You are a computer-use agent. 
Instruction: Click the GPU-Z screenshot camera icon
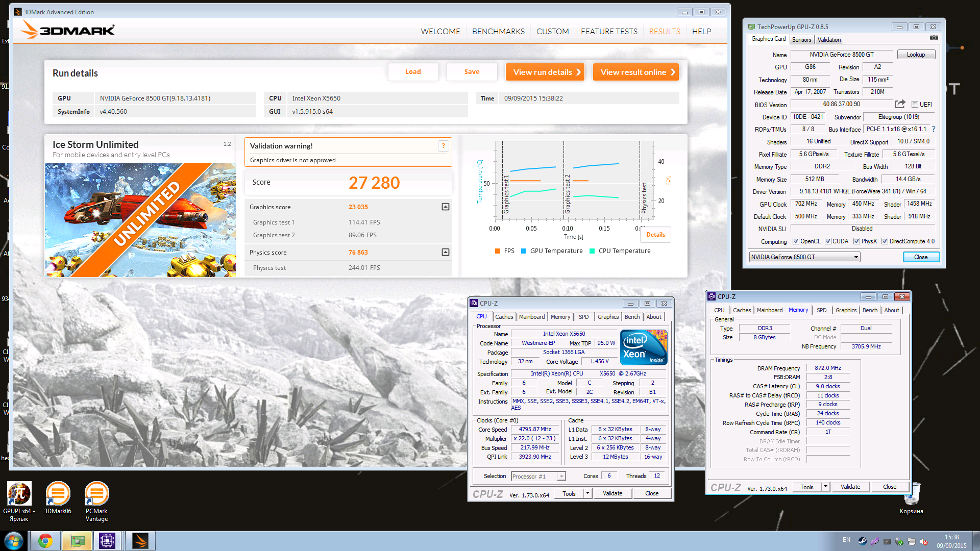[934, 38]
